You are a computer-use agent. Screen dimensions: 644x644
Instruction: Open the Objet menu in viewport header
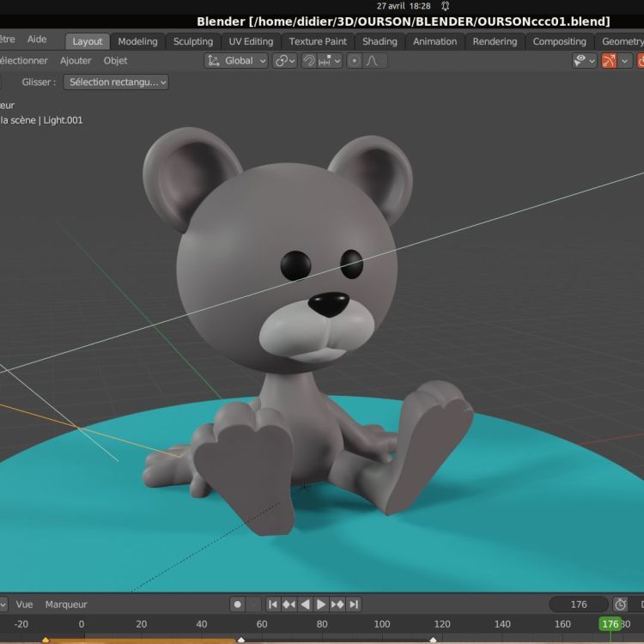[x=115, y=61]
